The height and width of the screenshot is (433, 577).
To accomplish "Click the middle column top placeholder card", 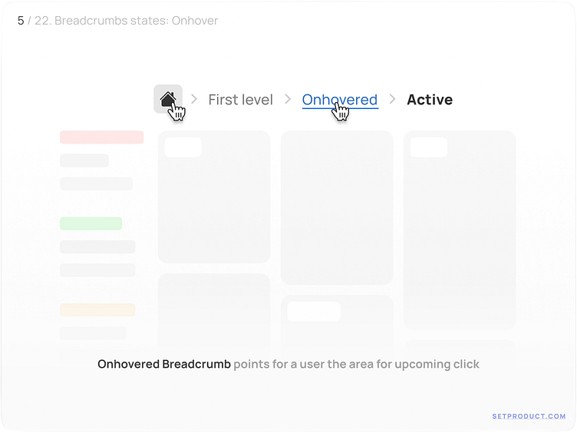I will point(337,208).
